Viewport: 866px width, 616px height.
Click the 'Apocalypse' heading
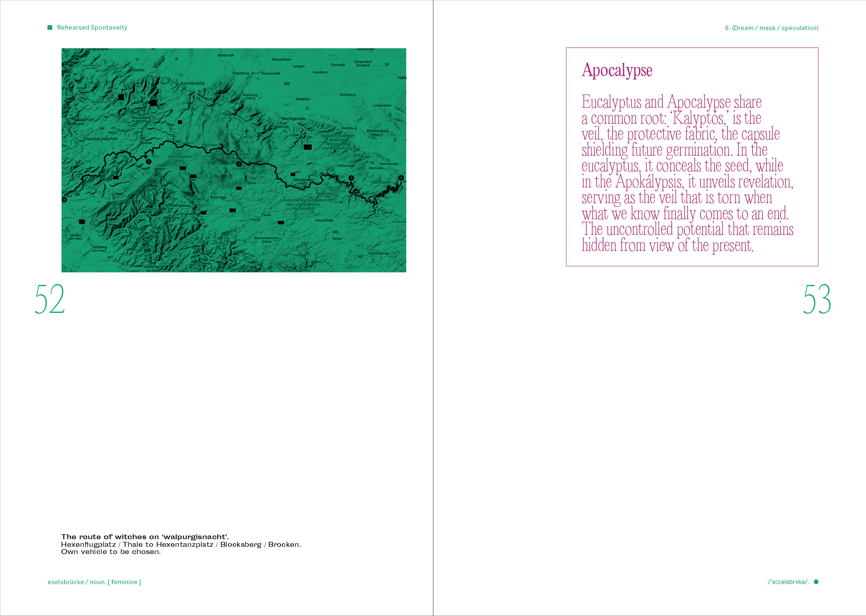[x=617, y=70]
